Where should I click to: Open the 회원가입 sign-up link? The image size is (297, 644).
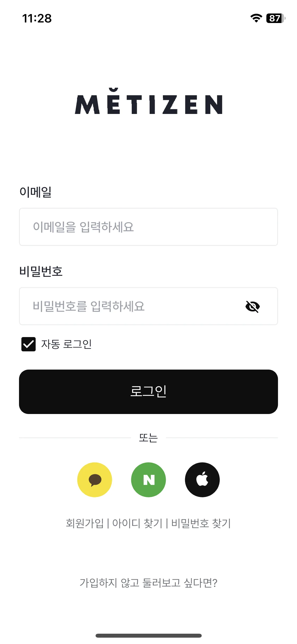(85, 523)
